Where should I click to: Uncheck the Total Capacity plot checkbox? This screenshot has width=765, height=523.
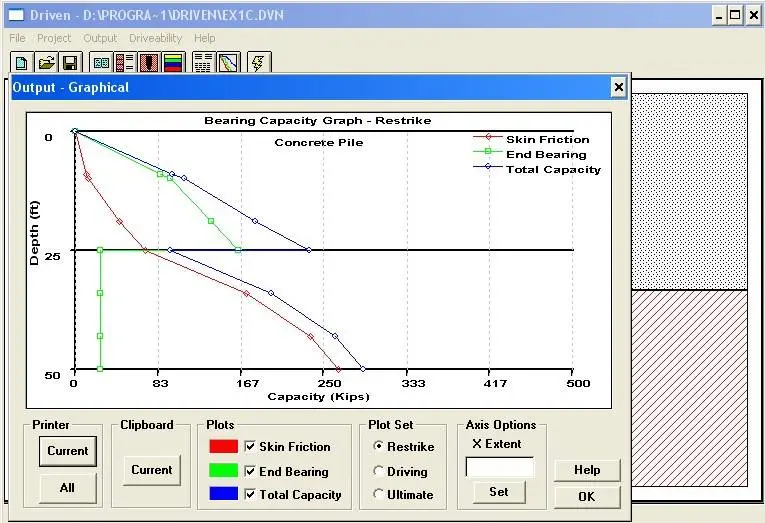click(250, 494)
